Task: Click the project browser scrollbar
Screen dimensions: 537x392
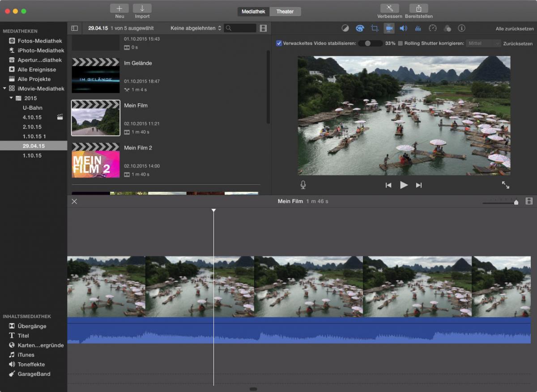Action: tap(268, 86)
